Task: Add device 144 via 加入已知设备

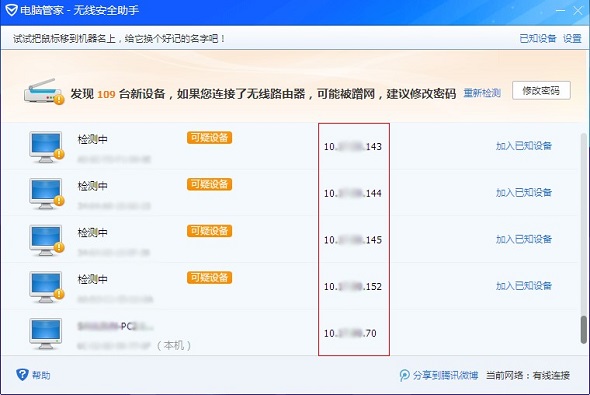Action: [524, 193]
